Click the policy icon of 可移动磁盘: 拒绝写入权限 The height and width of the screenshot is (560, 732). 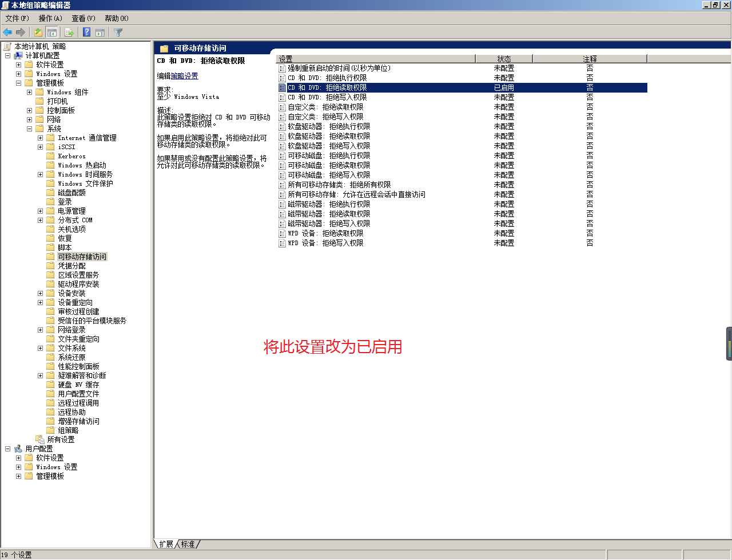tap(282, 175)
